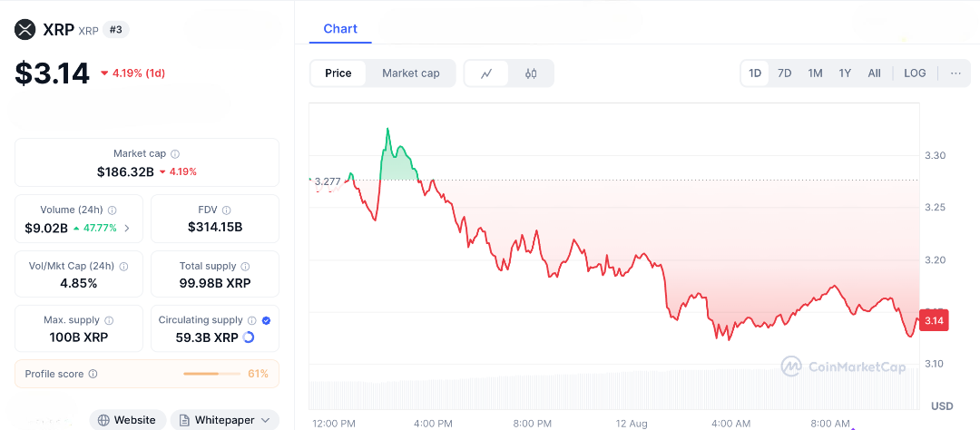Click the circulating supply progress ring icon
Image resolution: width=980 pixels, height=430 pixels.
point(248,337)
